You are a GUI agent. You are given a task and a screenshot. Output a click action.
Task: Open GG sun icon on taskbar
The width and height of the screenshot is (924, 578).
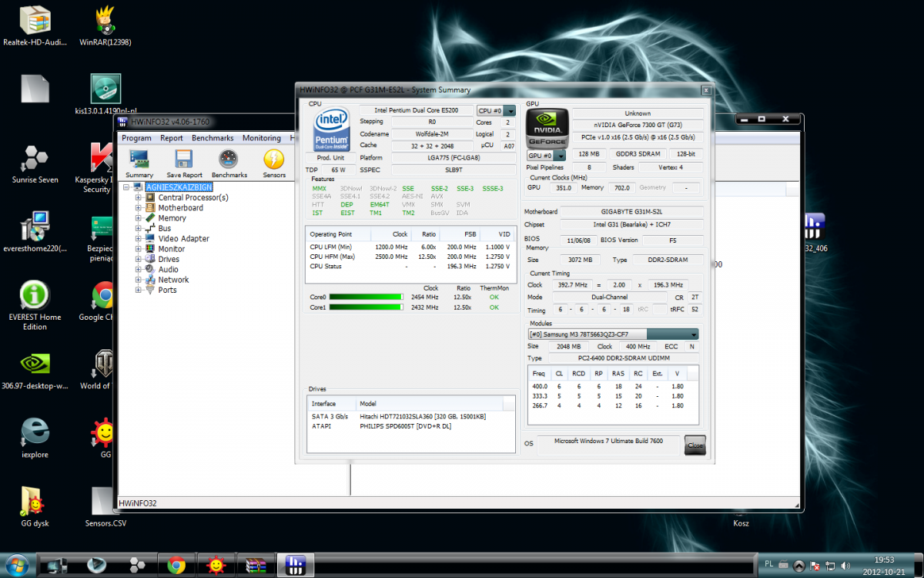pyautogui.click(x=216, y=565)
